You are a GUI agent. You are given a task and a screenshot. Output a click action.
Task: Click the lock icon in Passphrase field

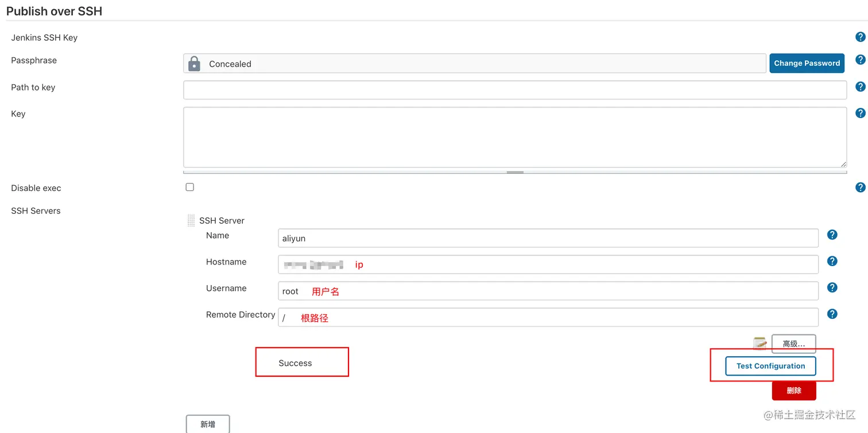click(x=194, y=63)
